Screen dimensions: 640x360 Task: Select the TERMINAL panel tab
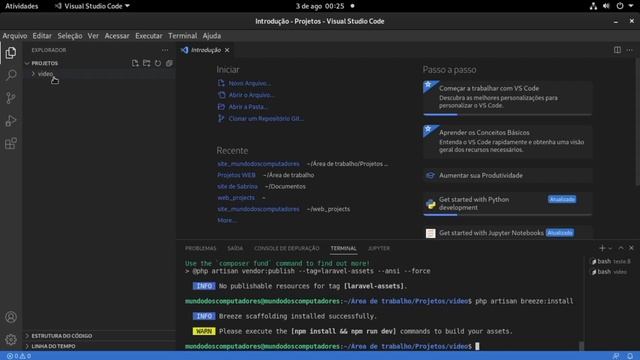[x=343, y=248]
